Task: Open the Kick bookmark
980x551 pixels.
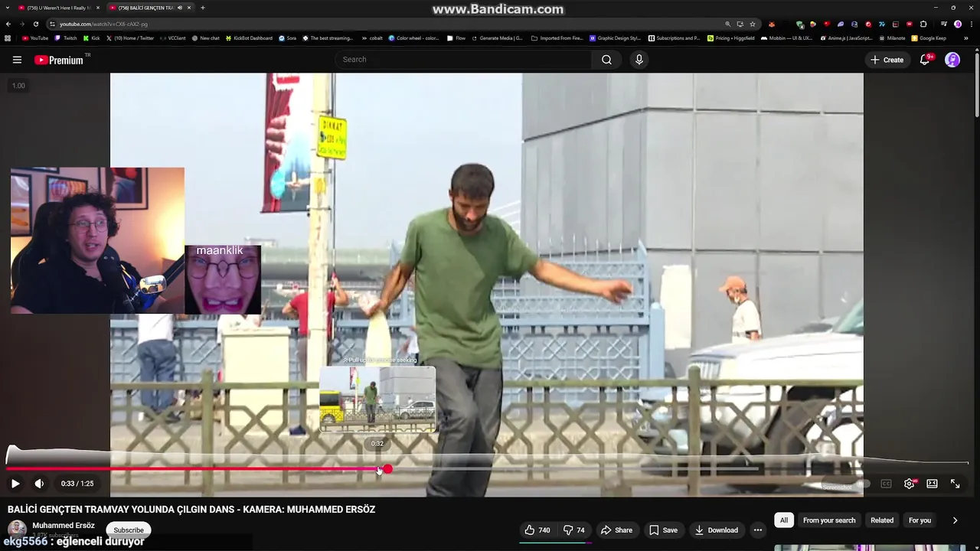Action: click(x=92, y=37)
